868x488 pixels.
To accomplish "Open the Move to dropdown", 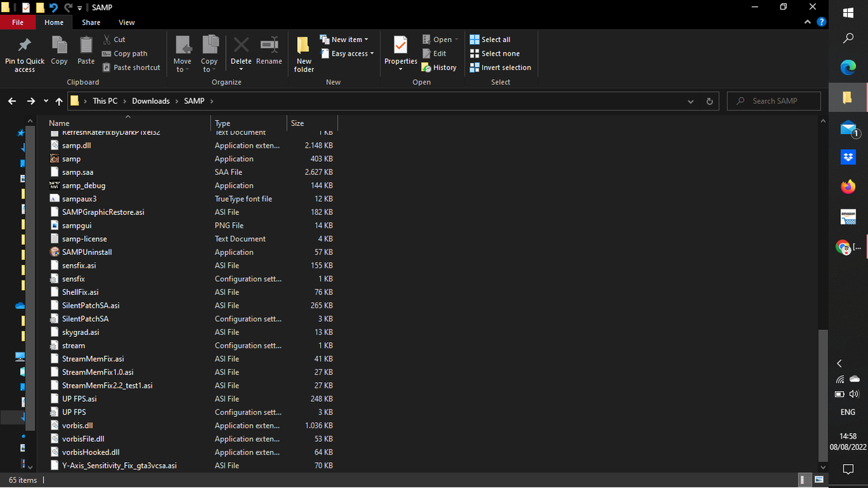I will point(182,54).
